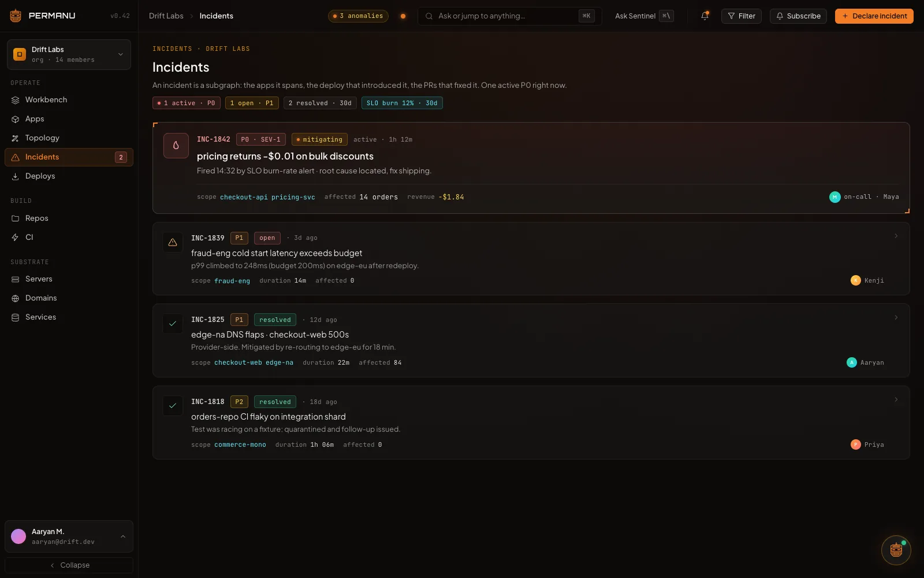Viewport: 924px width, 578px height.
Task: Click the SLO burn 12% chip
Action: pos(402,103)
